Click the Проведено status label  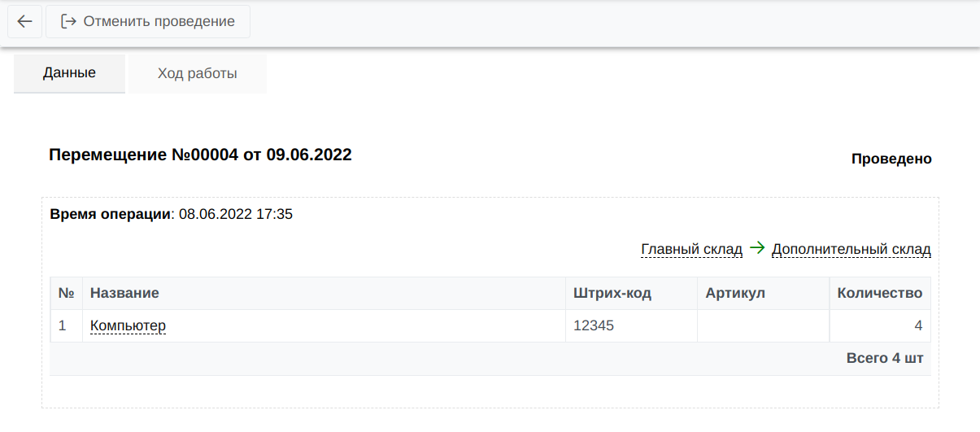[x=891, y=159]
